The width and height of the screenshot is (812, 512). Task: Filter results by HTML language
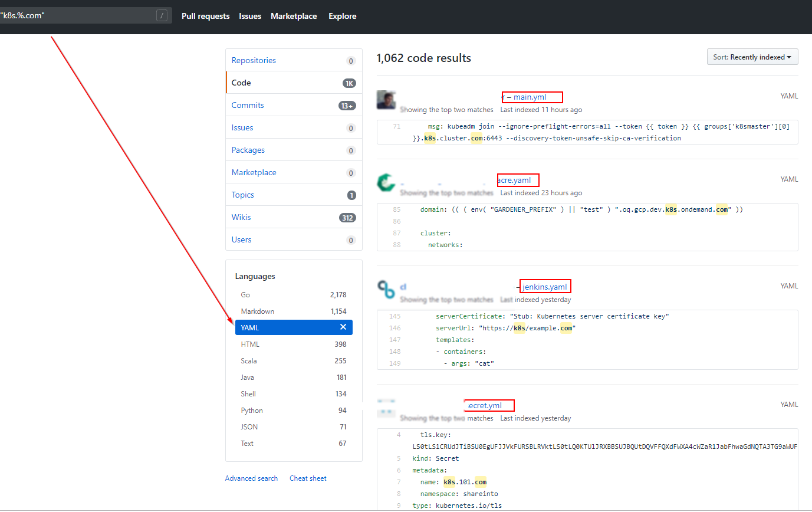294,344
